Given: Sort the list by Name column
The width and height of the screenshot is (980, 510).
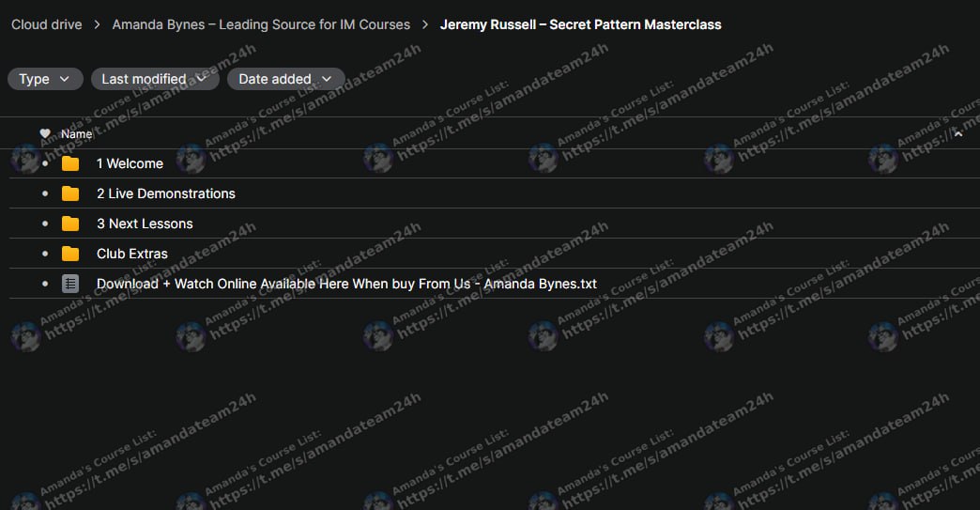Looking at the screenshot, I should click(x=77, y=134).
